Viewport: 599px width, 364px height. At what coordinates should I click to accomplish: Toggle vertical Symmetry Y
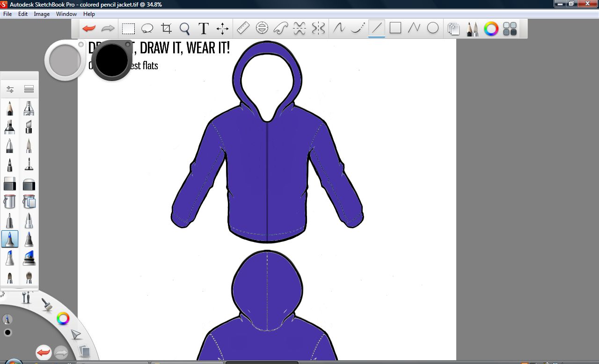coord(318,28)
